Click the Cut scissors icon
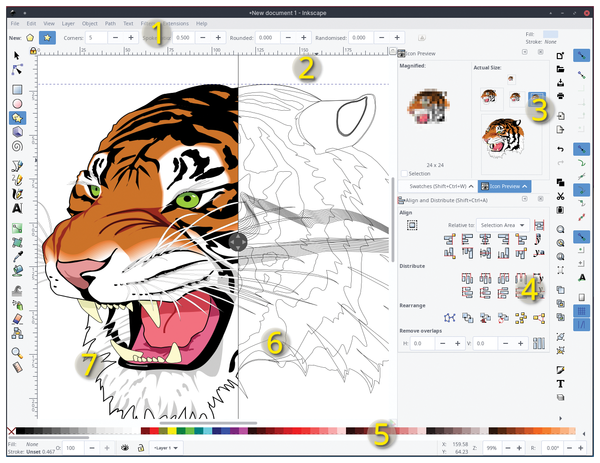The image size is (600, 463). point(561,196)
